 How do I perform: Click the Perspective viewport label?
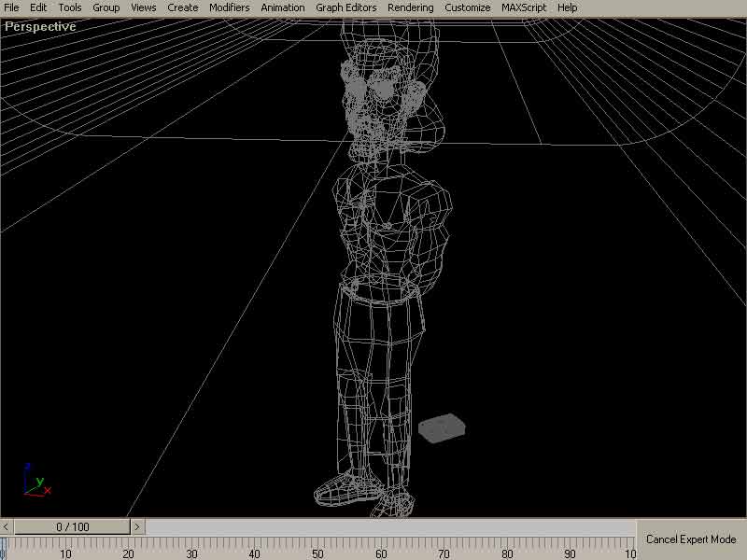tap(40, 27)
